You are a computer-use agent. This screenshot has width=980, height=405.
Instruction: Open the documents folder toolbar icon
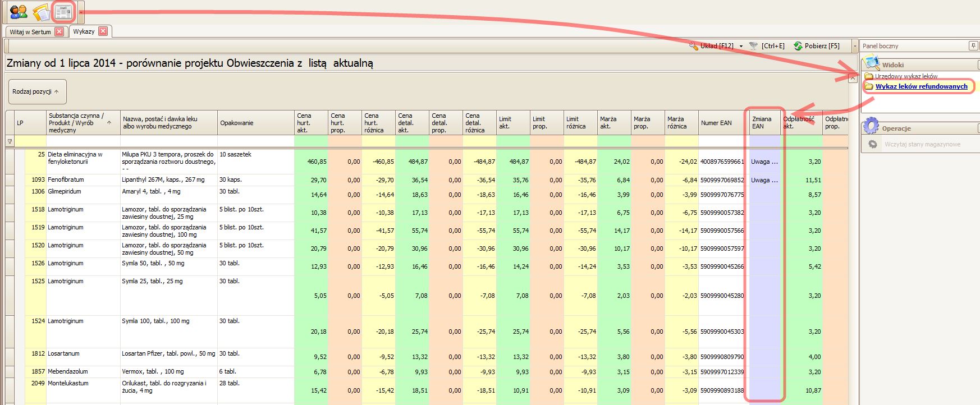coord(41,12)
